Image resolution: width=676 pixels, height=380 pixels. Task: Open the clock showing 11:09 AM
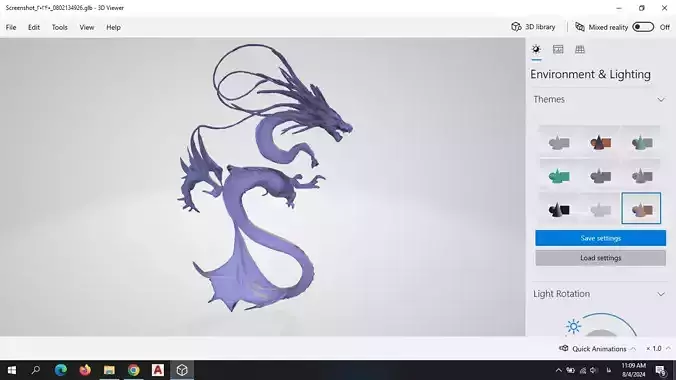[633, 370]
